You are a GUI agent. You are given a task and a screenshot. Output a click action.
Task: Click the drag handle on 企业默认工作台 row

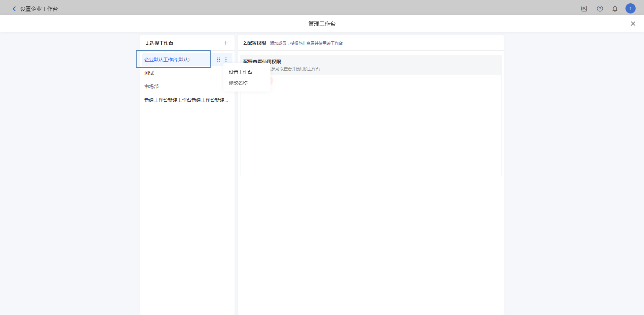[x=219, y=60]
